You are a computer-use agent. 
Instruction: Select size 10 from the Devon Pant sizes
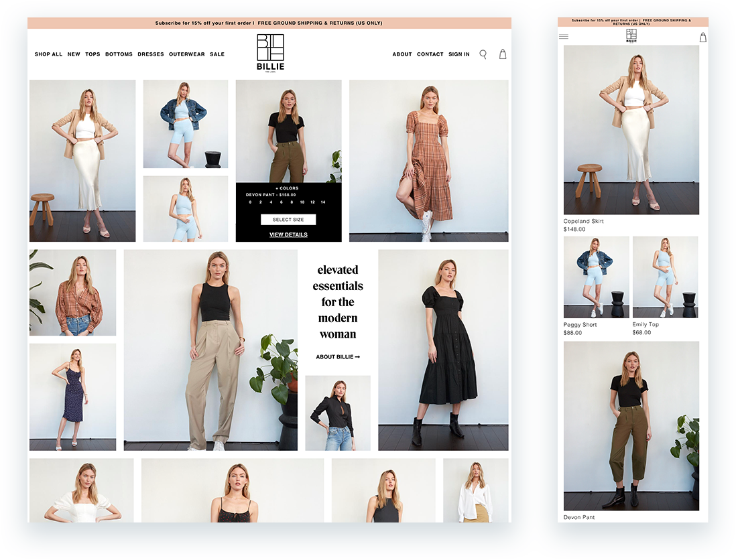point(302,202)
